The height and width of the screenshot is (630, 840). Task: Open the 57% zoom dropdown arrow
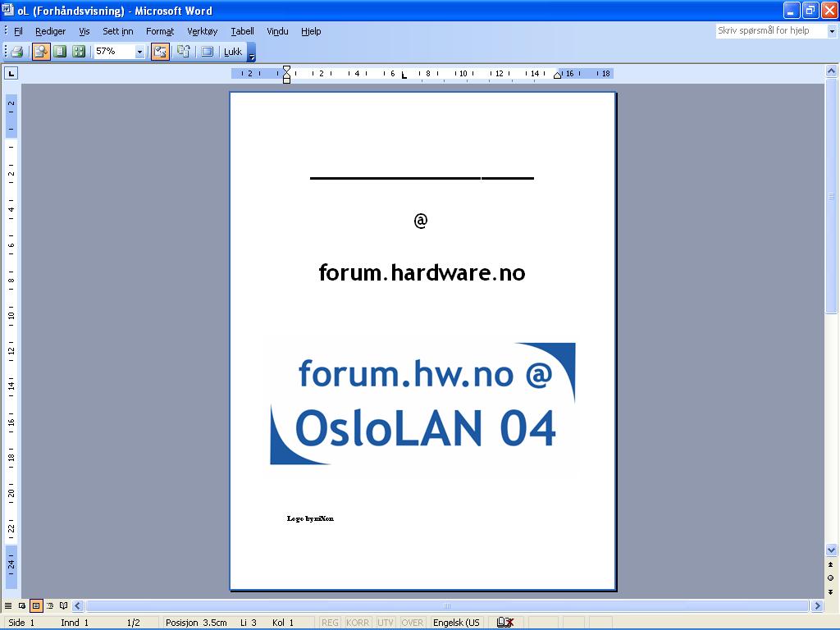[139, 52]
